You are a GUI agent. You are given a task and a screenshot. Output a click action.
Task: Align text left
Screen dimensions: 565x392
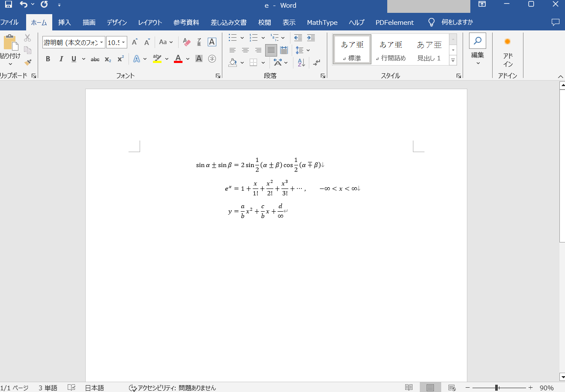click(233, 50)
